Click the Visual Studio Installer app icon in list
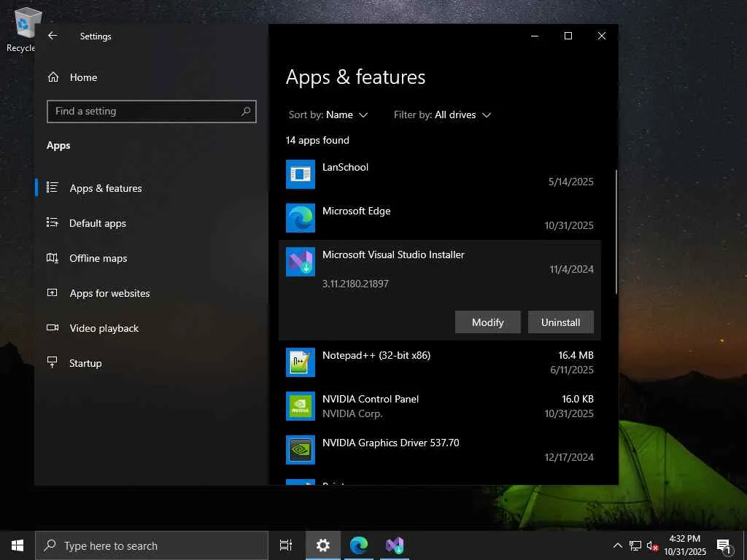The image size is (747, 560). click(300, 262)
